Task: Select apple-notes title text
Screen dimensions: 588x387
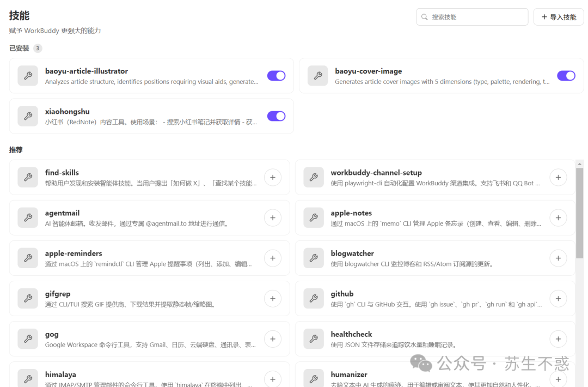Action: (351, 213)
